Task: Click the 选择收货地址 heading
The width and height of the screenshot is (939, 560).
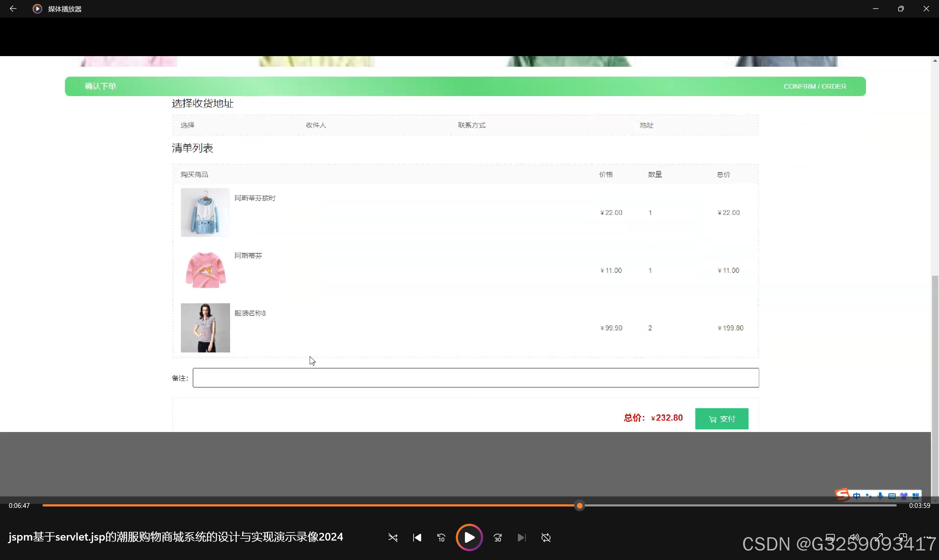Action: point(203,103)
